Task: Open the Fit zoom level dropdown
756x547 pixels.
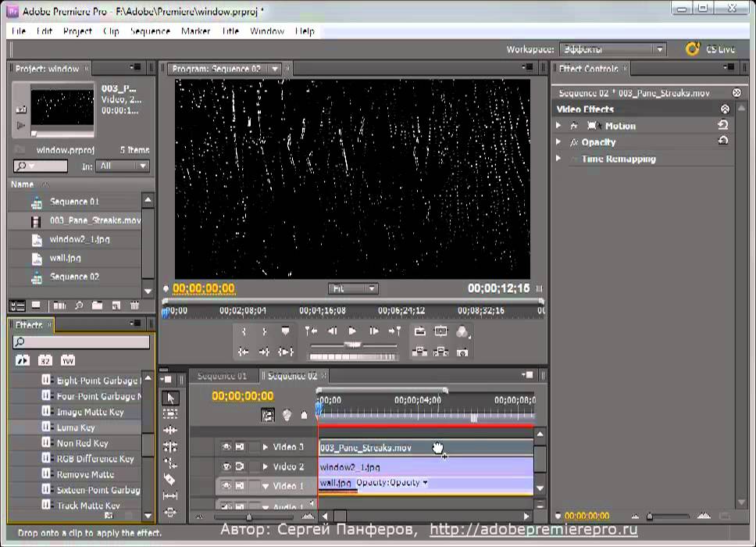Action: click(x=353, y=288)
